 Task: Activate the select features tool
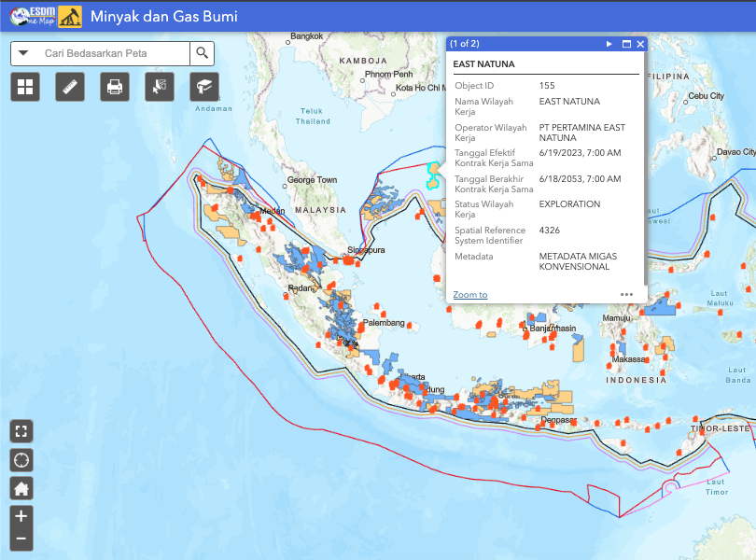point(160,87)
